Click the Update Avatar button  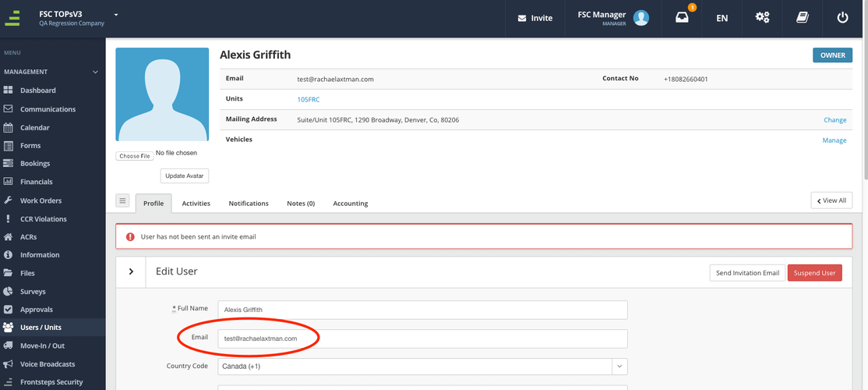click(x=185, y=176)
